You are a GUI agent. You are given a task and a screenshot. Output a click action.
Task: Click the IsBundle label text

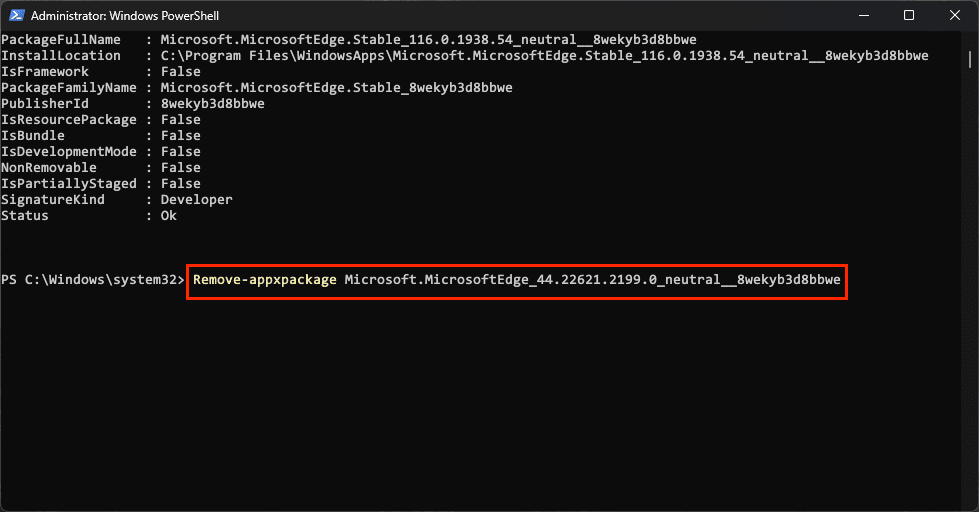point(33,135)
